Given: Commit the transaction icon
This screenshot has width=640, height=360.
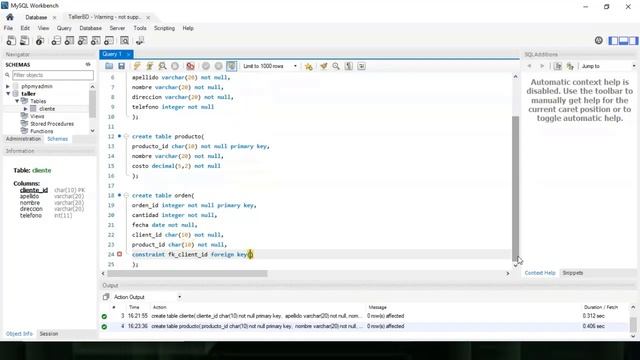Looking at the screenshot, I should [x=206, y=66].
